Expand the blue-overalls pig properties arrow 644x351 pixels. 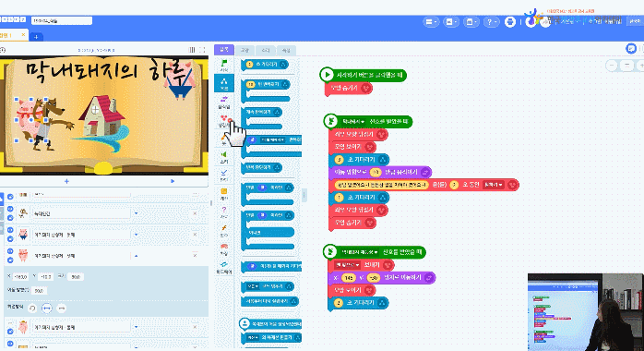click(x=136, y=235)
